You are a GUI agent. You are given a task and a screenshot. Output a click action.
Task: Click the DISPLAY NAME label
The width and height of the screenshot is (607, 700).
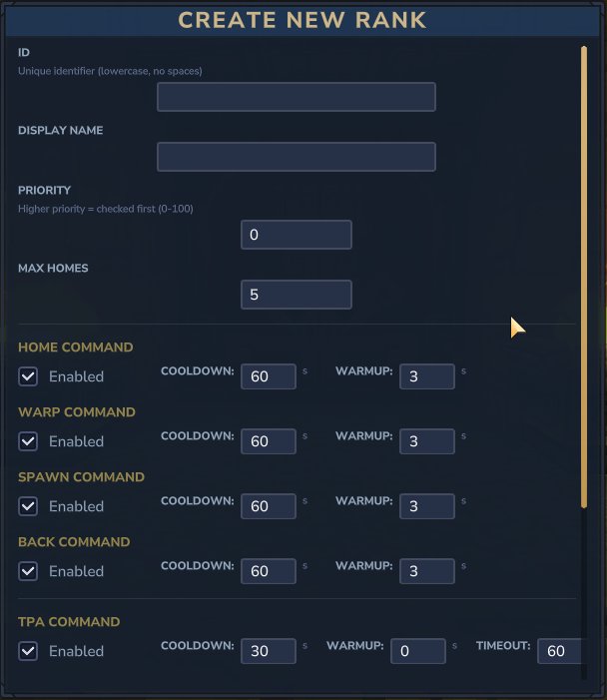click(x=60, y=131)
